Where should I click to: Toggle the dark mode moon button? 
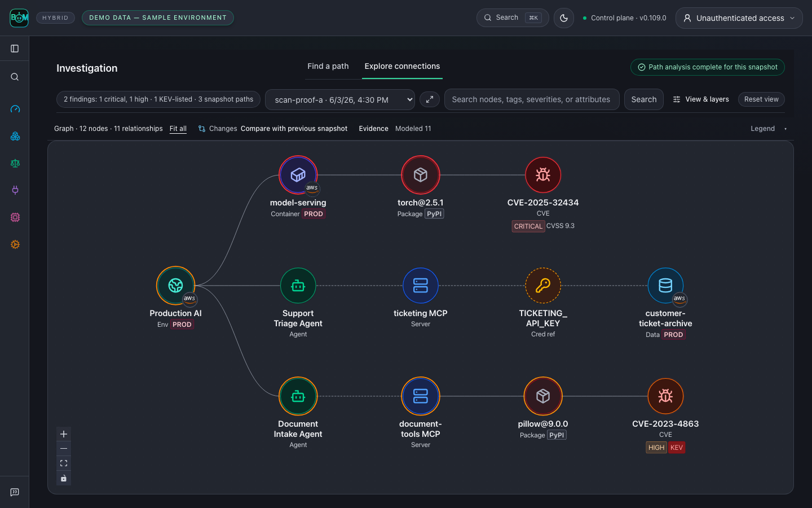[x=564, y=18]
